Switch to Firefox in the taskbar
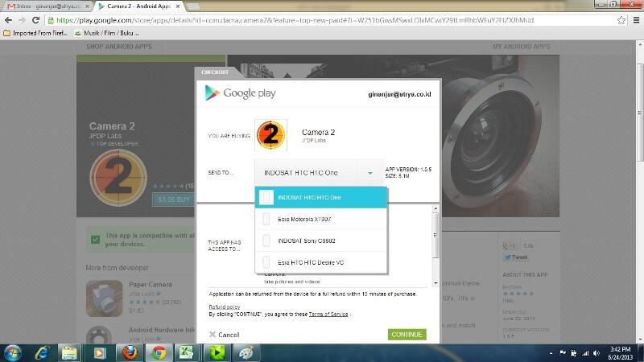The width and height of the screenshot is (644, 362). click(130, 353)
